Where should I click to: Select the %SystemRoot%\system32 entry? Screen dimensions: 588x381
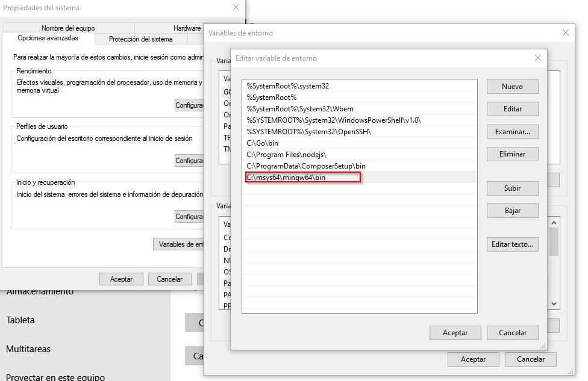(287, 86)
